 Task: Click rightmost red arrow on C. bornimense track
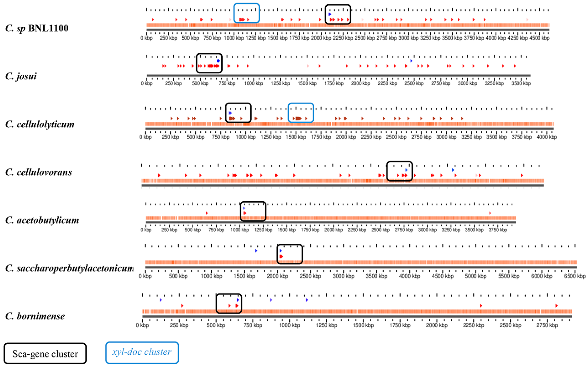pos(556,306)
